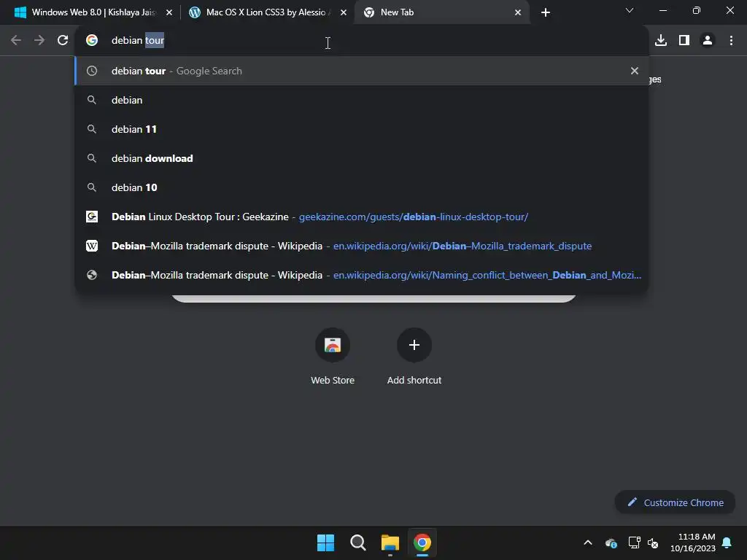Choose the 'debian 11' suggestion

(x=362, y=129)
